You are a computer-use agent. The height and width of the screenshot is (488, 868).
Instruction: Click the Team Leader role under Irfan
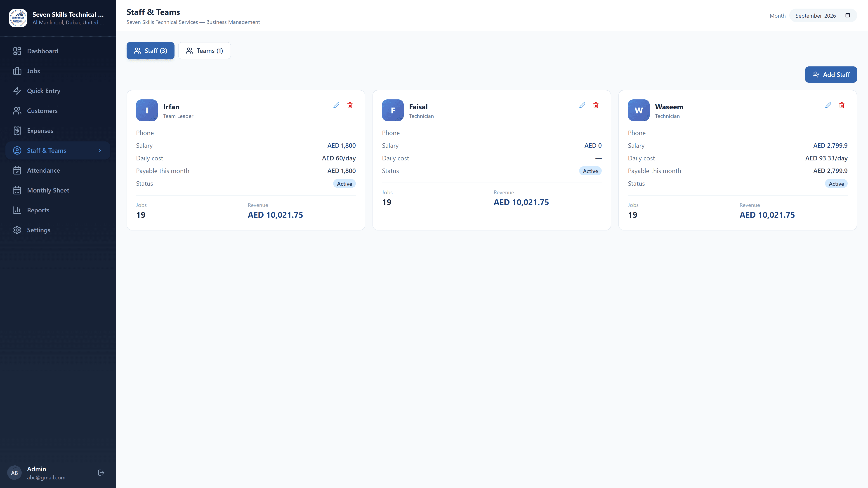[178, 116]
